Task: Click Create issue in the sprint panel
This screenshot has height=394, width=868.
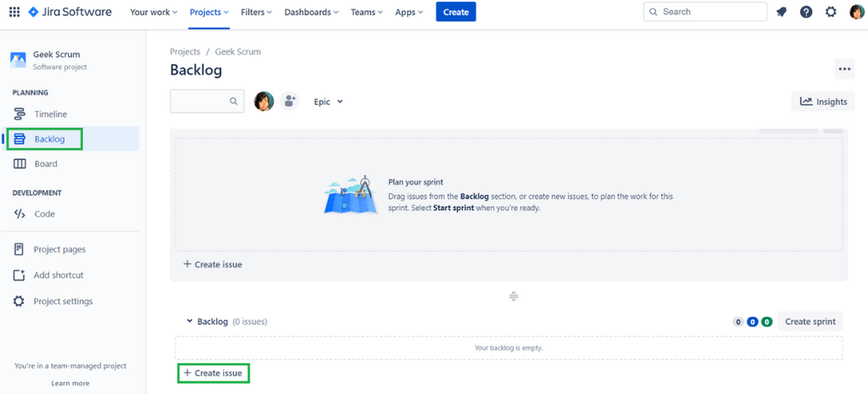Action: click(213, 264)
